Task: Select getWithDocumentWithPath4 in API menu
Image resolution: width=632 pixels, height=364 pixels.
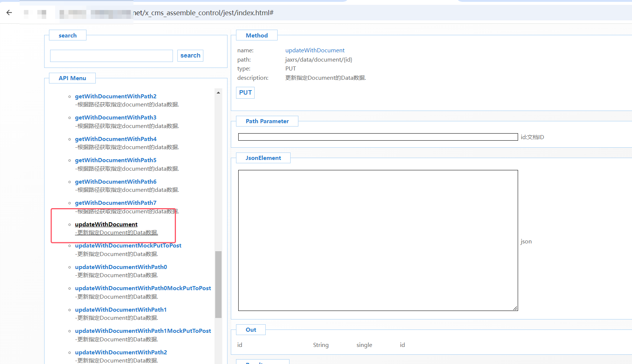Action: [115, 139]
